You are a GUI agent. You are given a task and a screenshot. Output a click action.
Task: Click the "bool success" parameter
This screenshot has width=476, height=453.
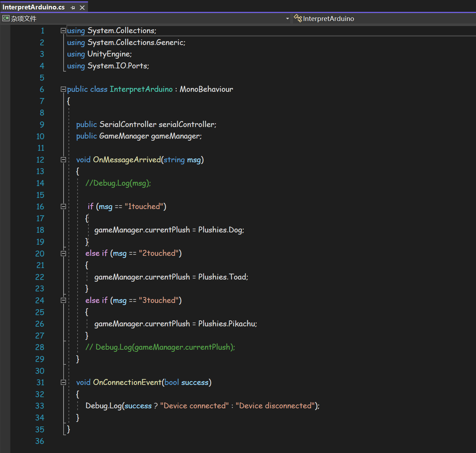point(186,383)
